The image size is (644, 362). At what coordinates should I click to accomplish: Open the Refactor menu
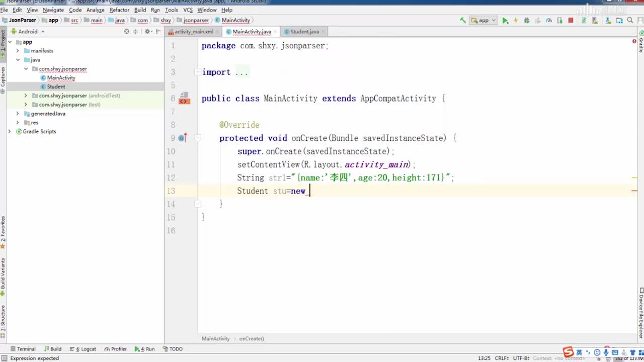[119, 10]
